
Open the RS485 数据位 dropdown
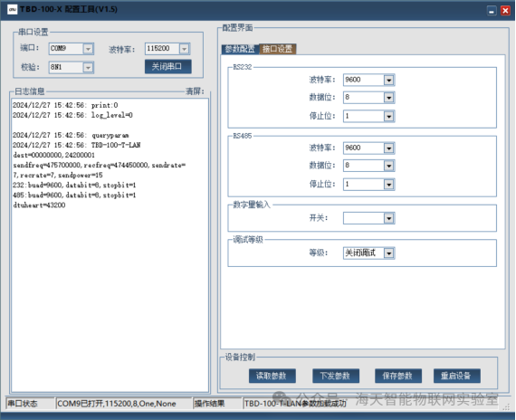click(389, 166)
